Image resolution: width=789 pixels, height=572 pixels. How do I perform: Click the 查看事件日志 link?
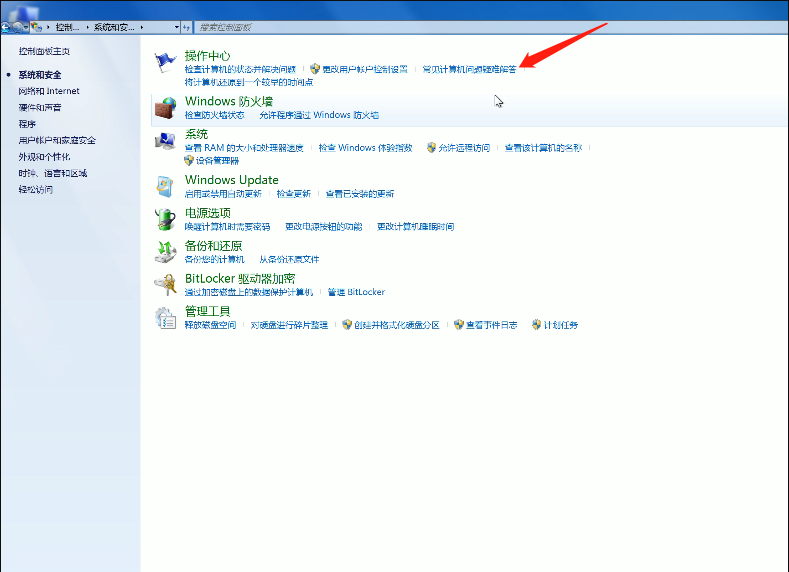click(x=491, y=325)
